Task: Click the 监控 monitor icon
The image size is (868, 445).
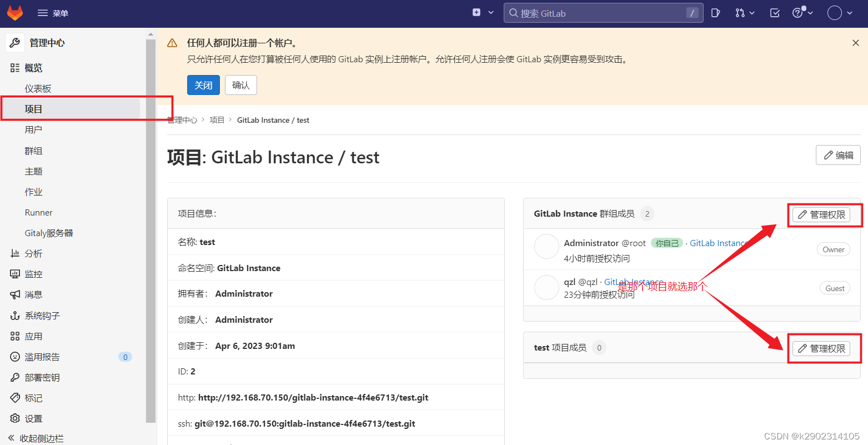Action: pos(15,274)
